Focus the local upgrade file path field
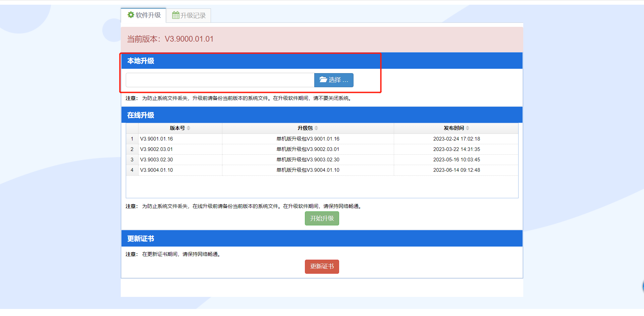 pos(220,80)
